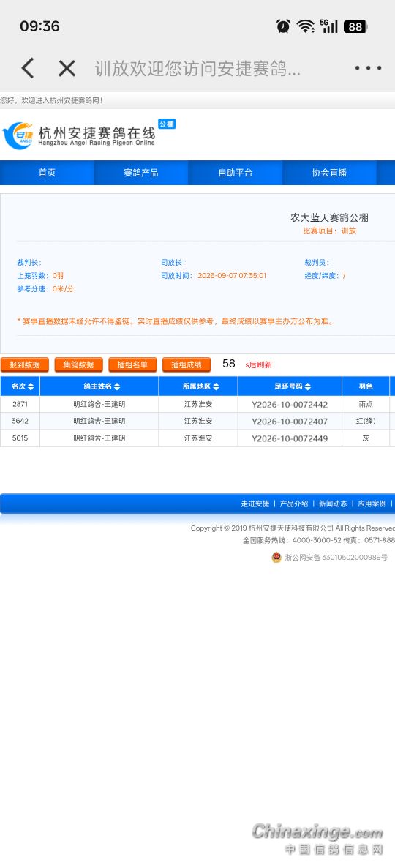Click the 报到数据 orange button

tap(25, 364)
